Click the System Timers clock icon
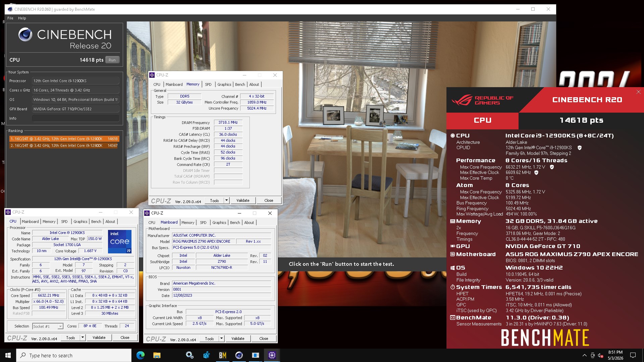This screenshot has height=362, width=644. pyautogui.click(x=452, y=287)
